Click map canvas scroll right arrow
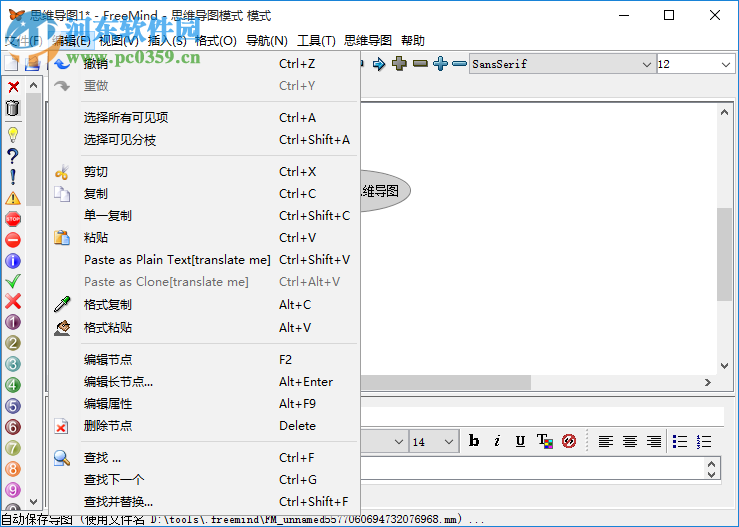 pyautogui.click(x=708, y=382)
